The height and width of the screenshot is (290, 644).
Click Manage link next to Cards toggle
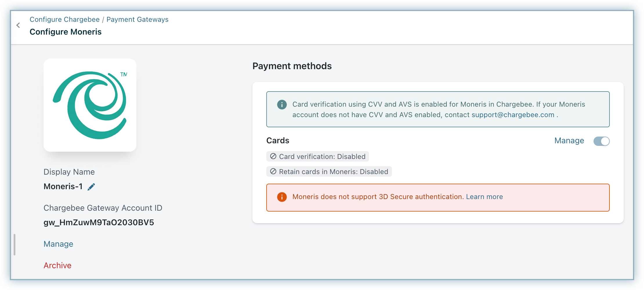[x=569, y=141]
